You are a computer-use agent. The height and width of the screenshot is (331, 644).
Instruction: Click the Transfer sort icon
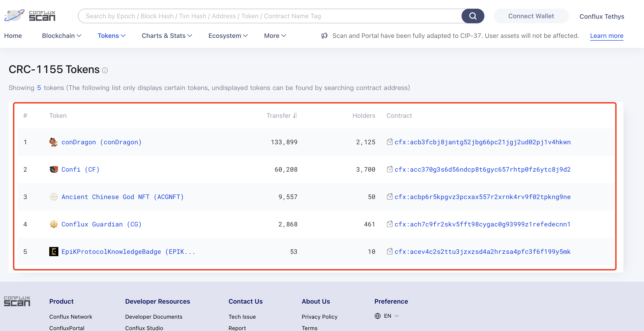pos(295,116)
